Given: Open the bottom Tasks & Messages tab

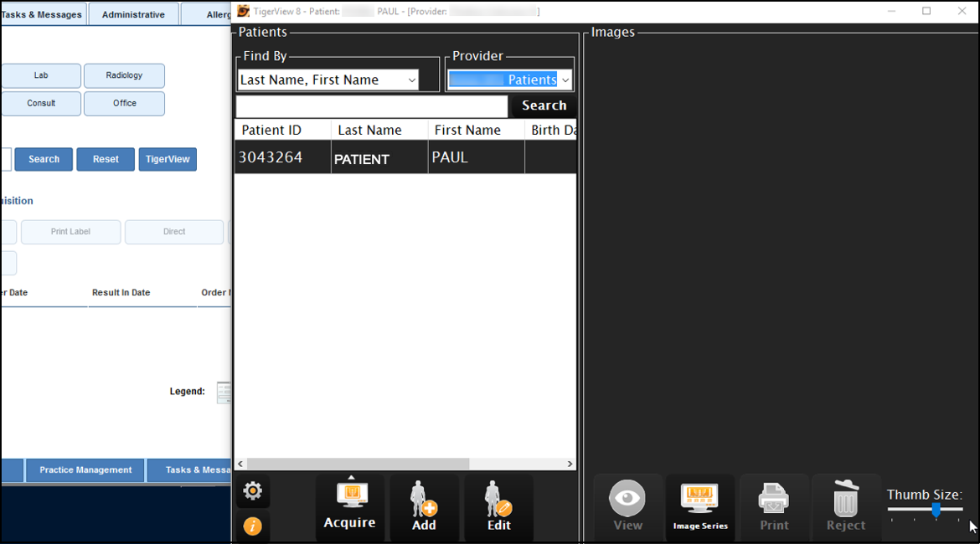Looking at the screenshot, I should (189, 470).
